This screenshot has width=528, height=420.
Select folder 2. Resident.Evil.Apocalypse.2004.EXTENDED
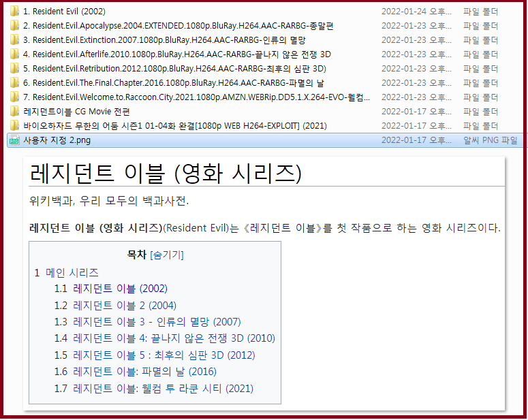[178, 26]
